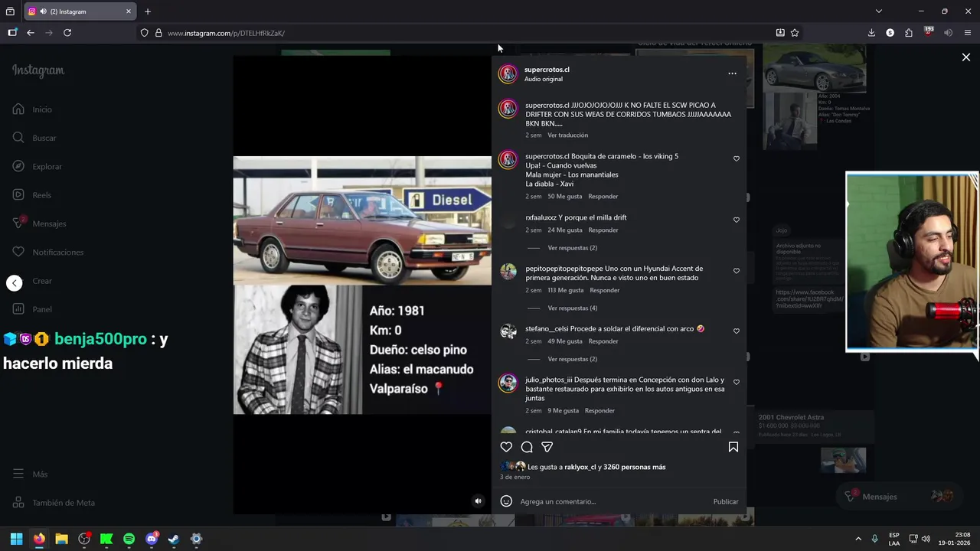The width and height of the screenshot is (980, 551).
Task: Save post with bookmark icon
Action: [733, 447]
